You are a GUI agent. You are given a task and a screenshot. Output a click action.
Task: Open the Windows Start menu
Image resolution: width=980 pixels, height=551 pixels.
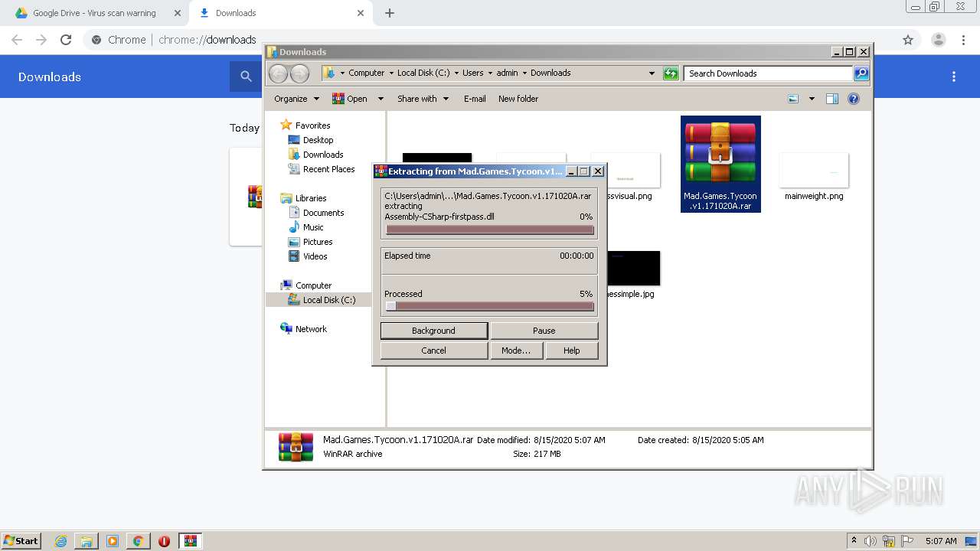(x=21, y=540)
